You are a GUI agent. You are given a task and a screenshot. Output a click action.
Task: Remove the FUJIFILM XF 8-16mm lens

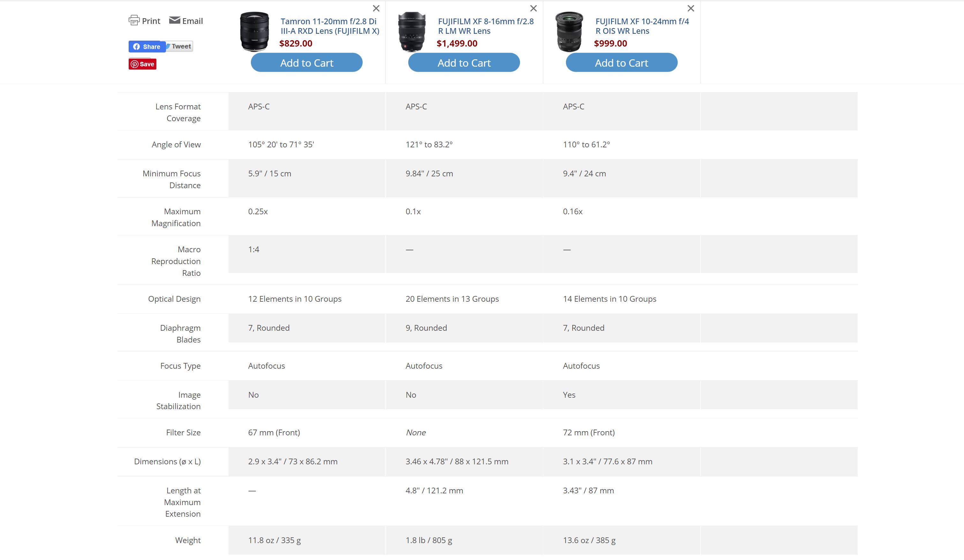pyautogui.click(x=533, y=8)
